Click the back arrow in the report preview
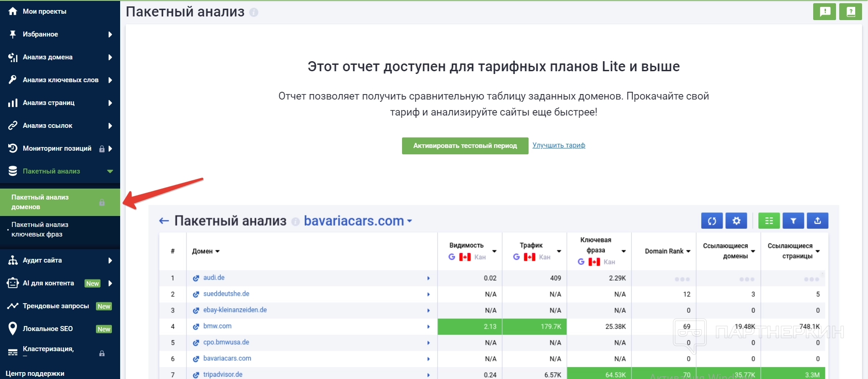Screen dimensions: 868x379 tap(164, 221)
